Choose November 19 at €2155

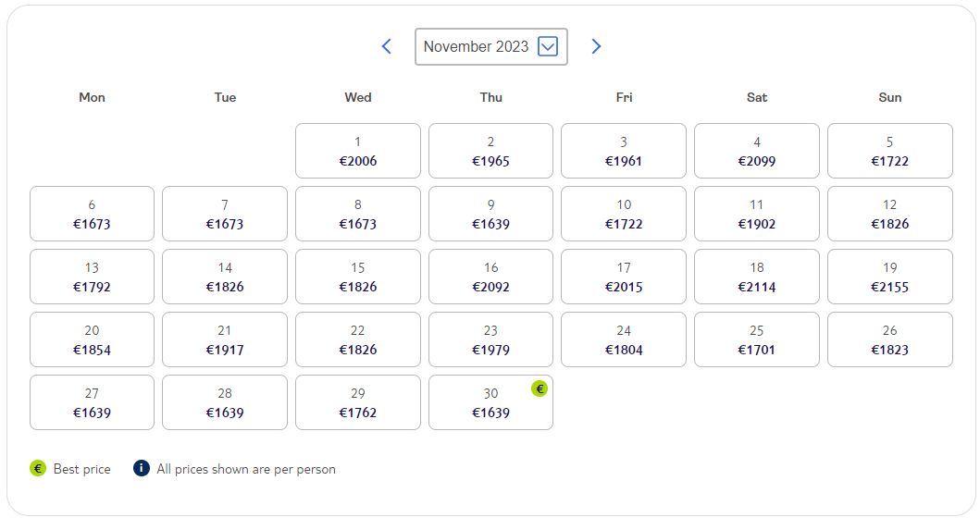pyautogui.click(x=890, y=277)
